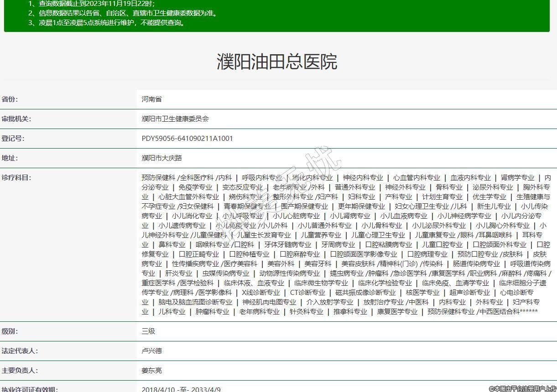557x392 pixels.
Task: Click the hospital title 濮阳油田总医院
Action: click(x=276, y=62)
